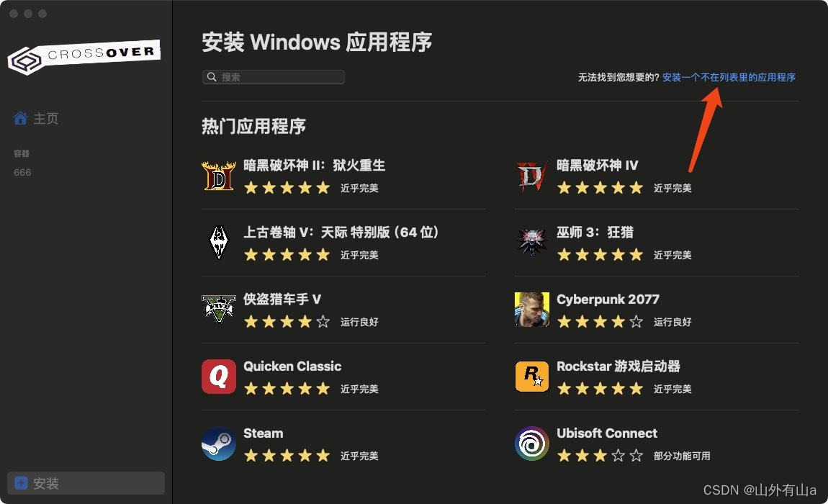Click the magnifier icon in search box
The image size is (828, 504).
coord(212,77)
